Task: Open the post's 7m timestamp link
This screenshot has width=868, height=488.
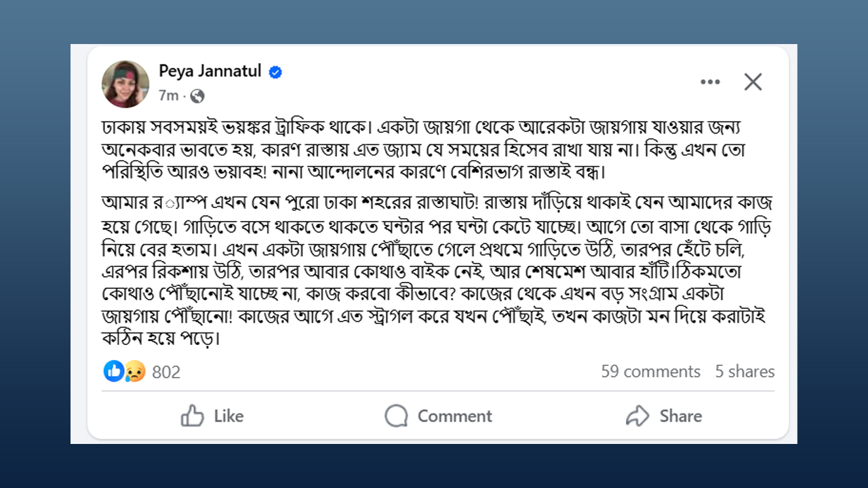Action: [168, 96]
